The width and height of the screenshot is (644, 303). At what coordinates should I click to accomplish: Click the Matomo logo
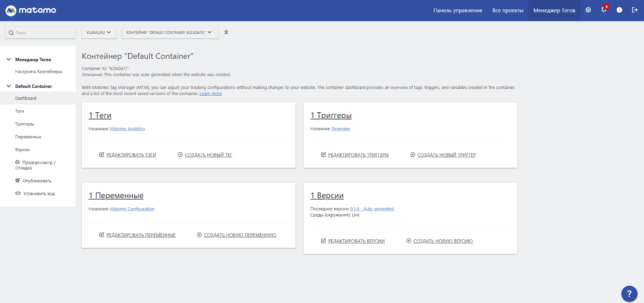click(x=31, y=10)
